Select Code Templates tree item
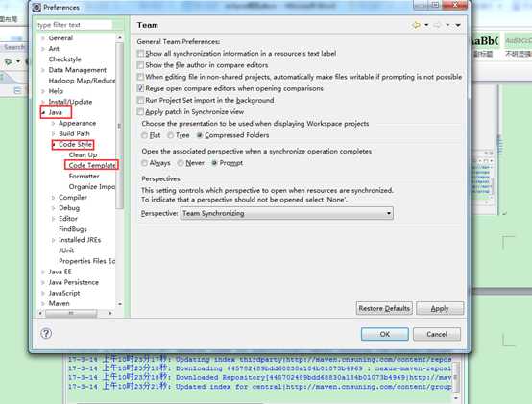Screen dimensions: 532x404 (92, 165)
